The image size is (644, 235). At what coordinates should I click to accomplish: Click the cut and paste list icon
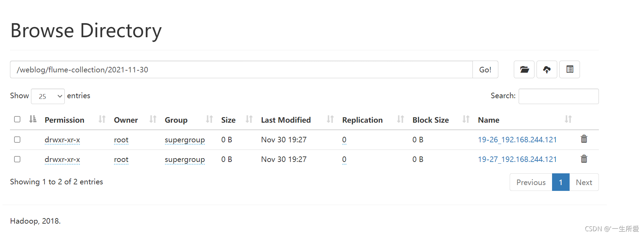570,70
